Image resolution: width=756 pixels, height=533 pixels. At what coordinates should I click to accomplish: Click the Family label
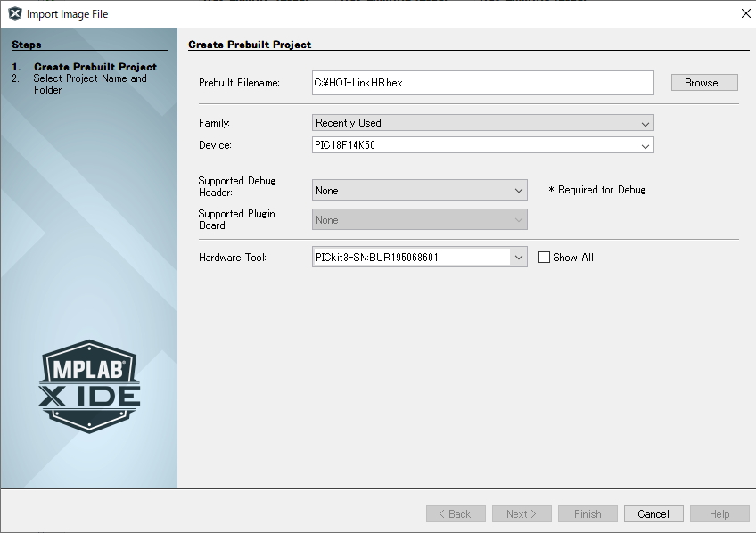coord(214,123)
